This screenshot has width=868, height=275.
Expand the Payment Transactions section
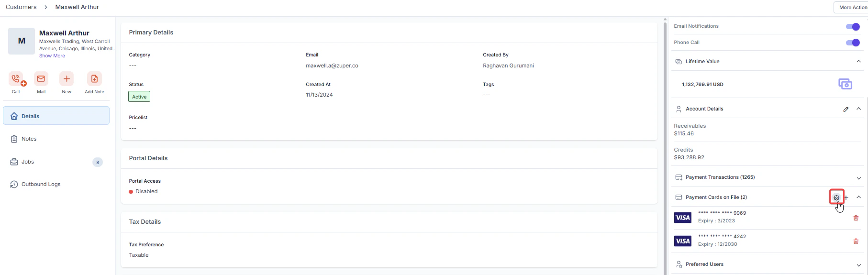point(858,178)
